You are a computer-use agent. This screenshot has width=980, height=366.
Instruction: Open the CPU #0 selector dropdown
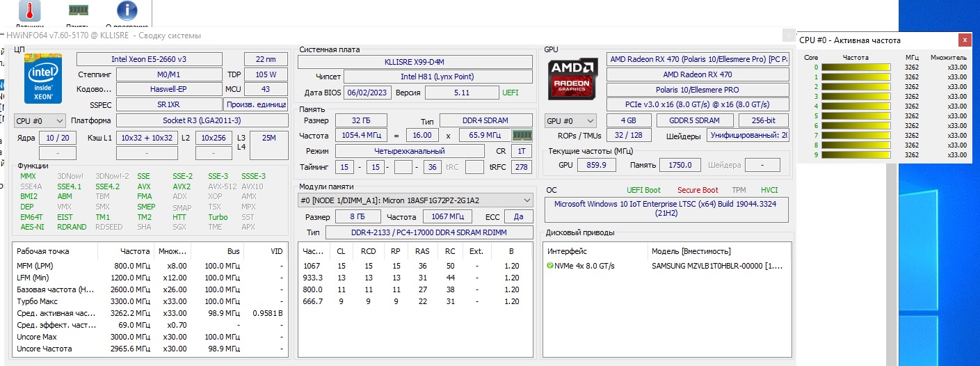tap(40, 120)
